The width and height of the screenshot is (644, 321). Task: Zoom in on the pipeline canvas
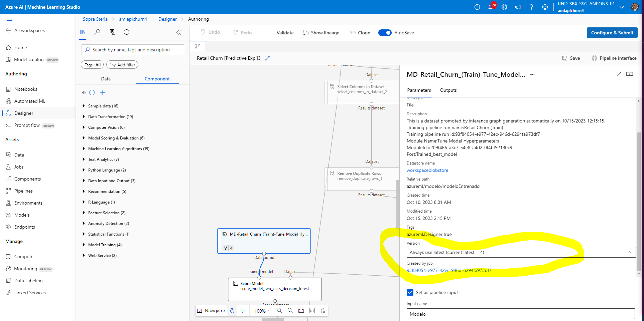279,311
